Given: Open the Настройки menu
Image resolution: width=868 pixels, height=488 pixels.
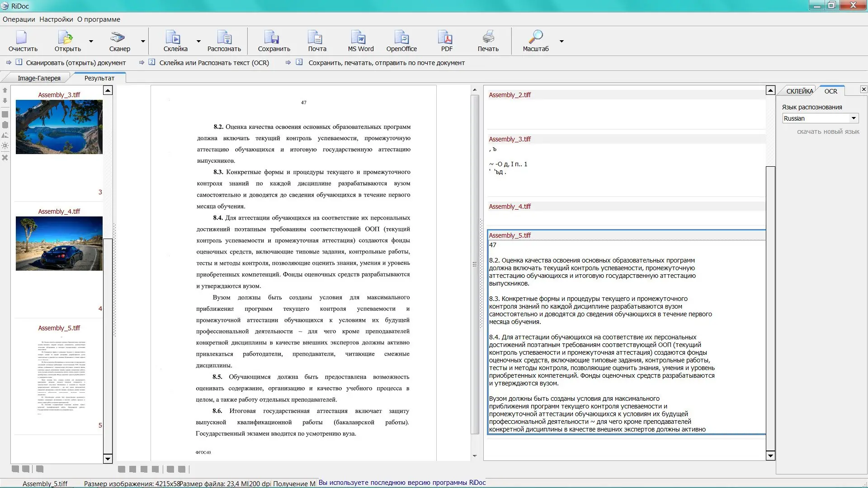Looking at the screenshot, I should coord(56,19).
